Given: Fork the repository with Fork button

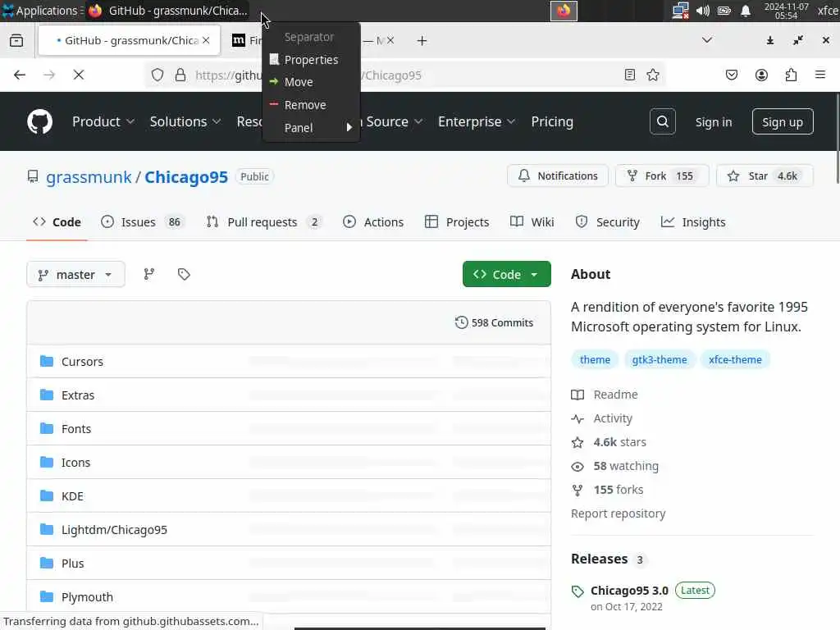Looking at the screenshot, I should (x=662, y=176).
